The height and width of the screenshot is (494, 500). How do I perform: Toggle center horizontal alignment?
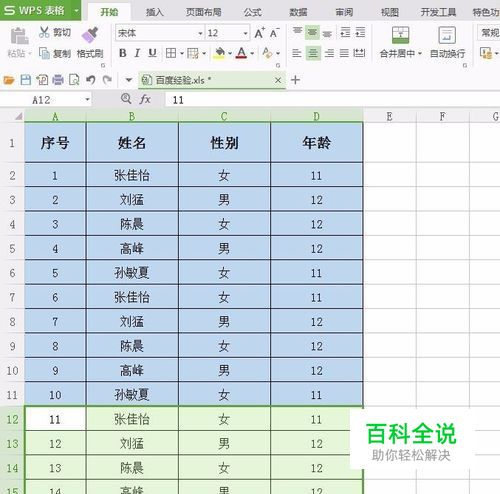pyautogui.click(x=313, y=53)
